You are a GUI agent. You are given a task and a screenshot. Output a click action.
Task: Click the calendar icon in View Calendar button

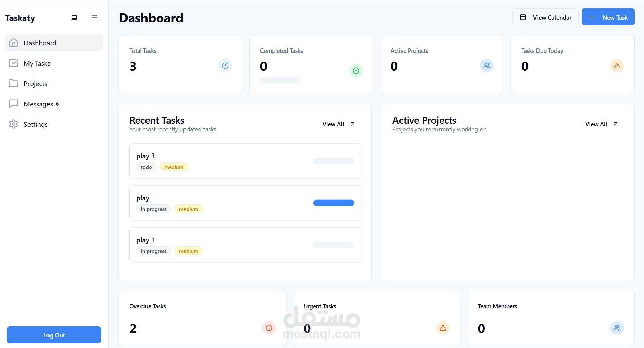point(523,17)
